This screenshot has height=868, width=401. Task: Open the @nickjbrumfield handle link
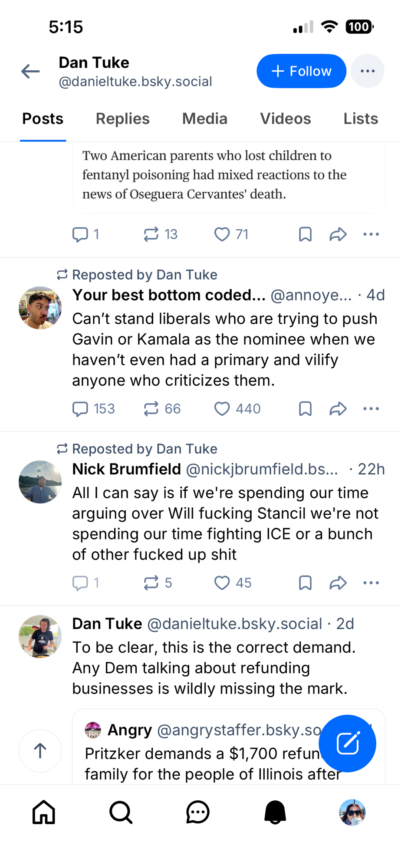tap(262, 469)
